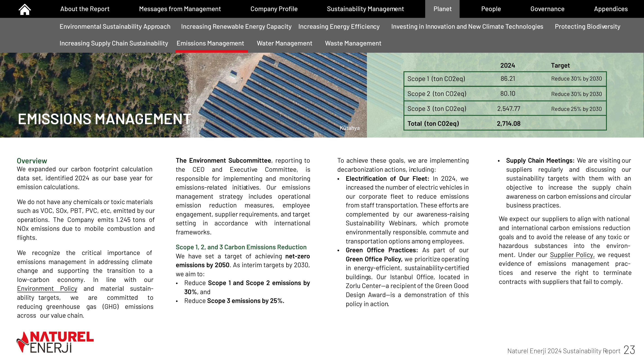Image resolution: width=644 pixels, height=362 pixels.
Task: Go to Protecting Biodiversity subsection
Action: (587, 26)
